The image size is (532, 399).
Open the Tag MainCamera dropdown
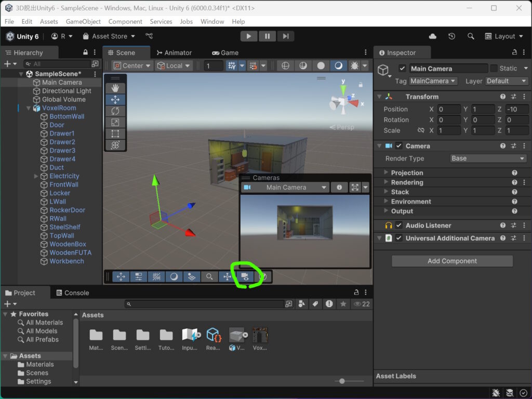(x=433, y=81)
